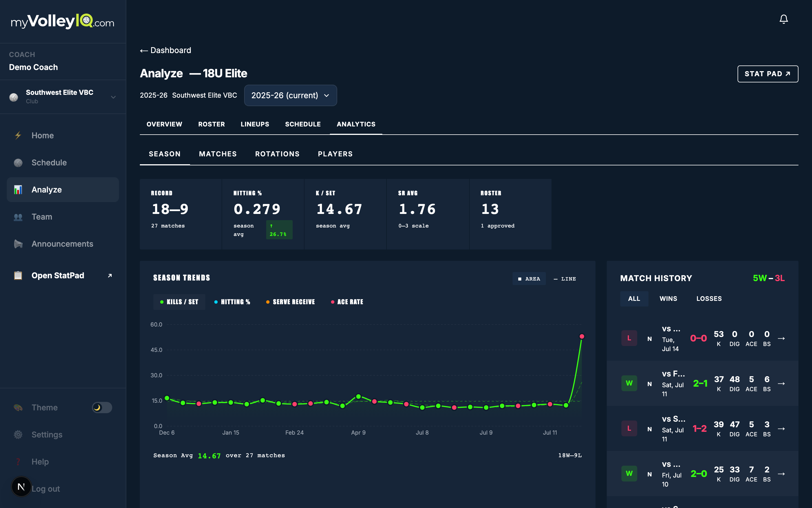The height and width of the screenshot is (508, 812).
Task: Click the Settings gear icon
Action: pyautogui.click(x=18, y=434)
